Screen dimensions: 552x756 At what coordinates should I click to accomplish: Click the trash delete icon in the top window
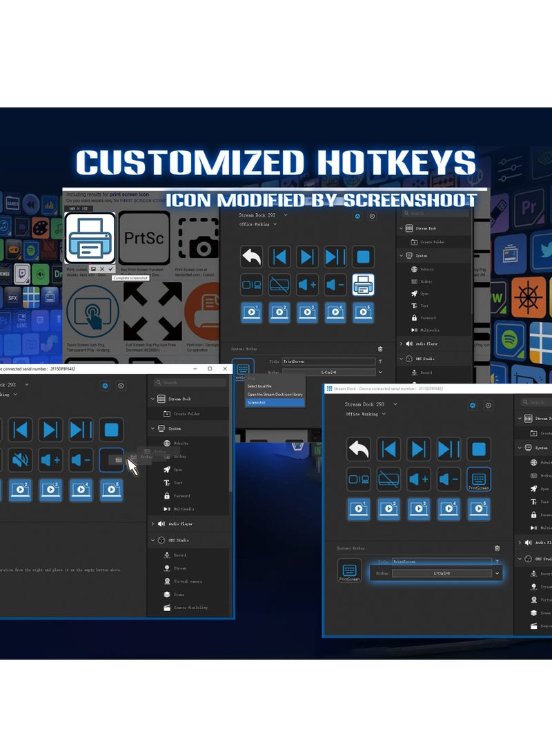pos(380,348)
